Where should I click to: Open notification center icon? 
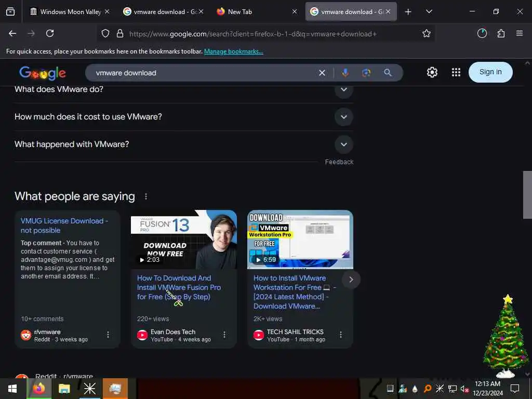515,389
